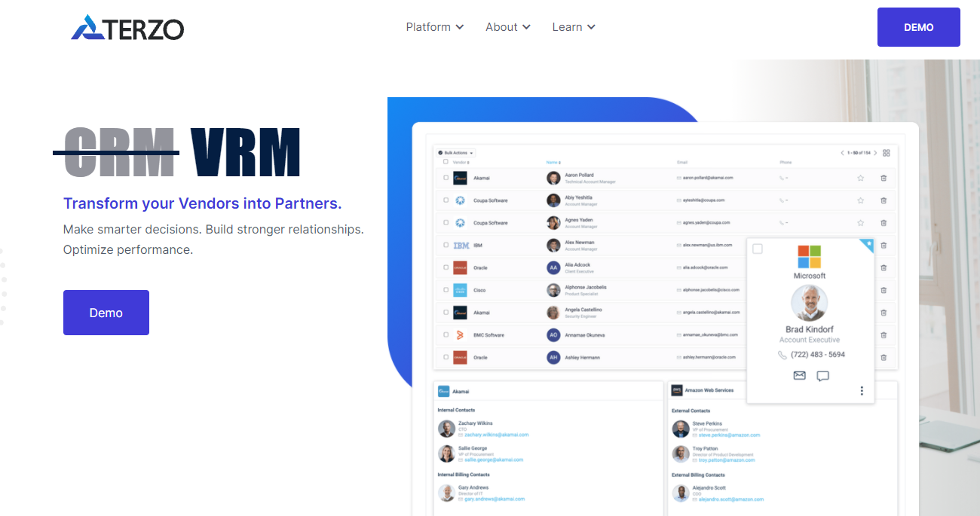The image size is (980, 516).
Task: Open the Bulk Actions dropdown
Action: tap(456, 153)
